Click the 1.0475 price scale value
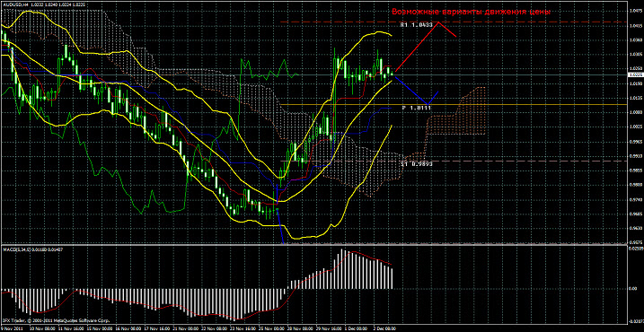 [636, 11]
